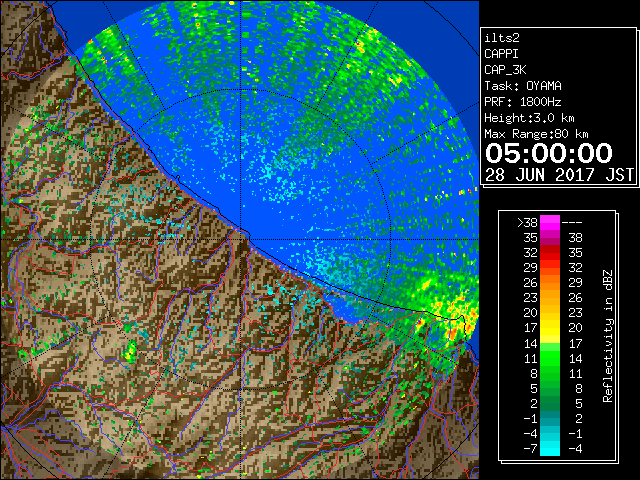Click the yellow echo cluster on land southwest

click(131, 352)
